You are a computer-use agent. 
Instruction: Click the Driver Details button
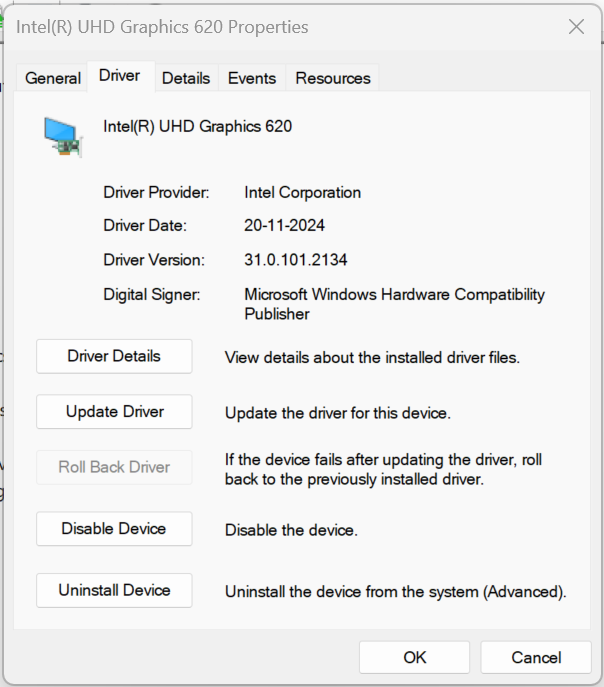pyautogui.click(x=114, y=356)
